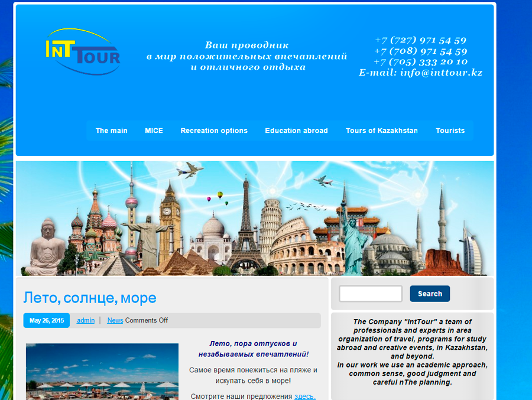Click the world landmarks banner image
The height and width of the screenshot is (400, 532).
coord(254,218)
